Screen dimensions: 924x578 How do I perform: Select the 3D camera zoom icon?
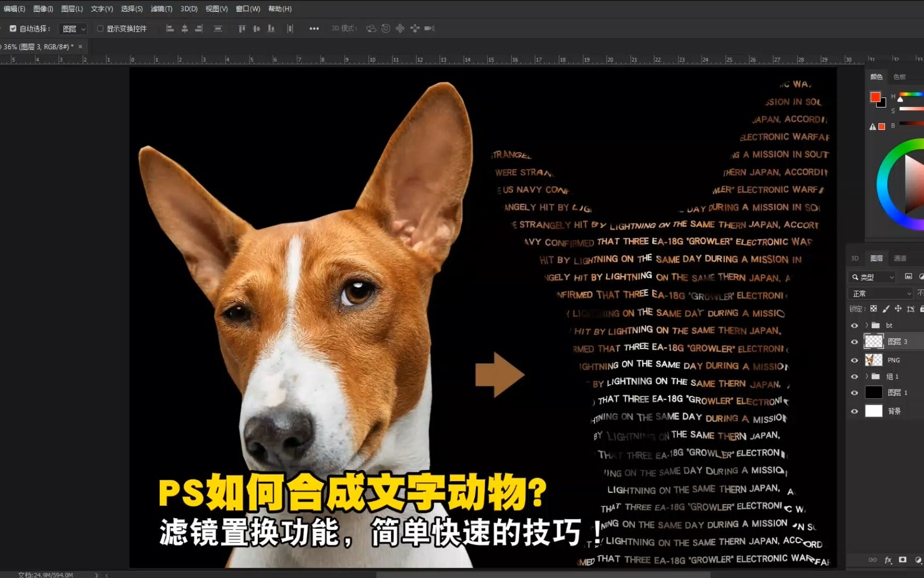pyautogui.click(x=429, y=28)
